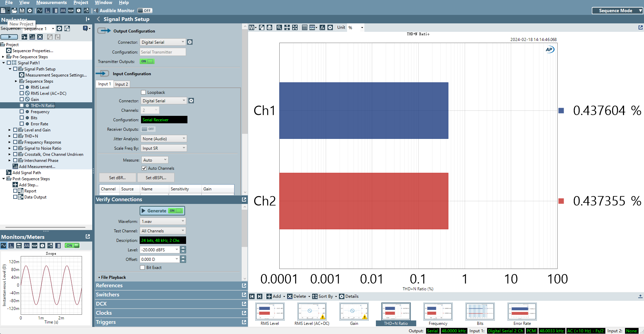The image size is (644, 334).
Task: Click the graph data table view icon
Action: (305, 27)
